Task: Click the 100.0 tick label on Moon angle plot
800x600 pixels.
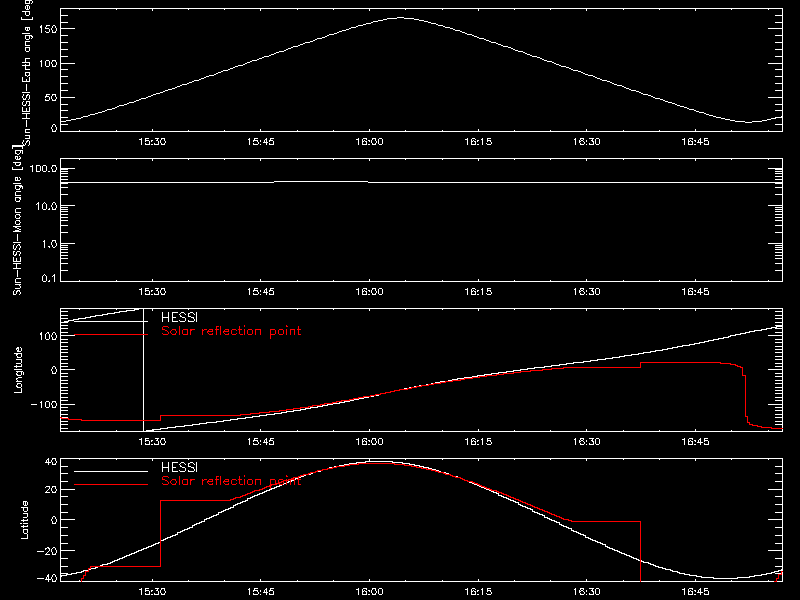Action: pos(43,169)
